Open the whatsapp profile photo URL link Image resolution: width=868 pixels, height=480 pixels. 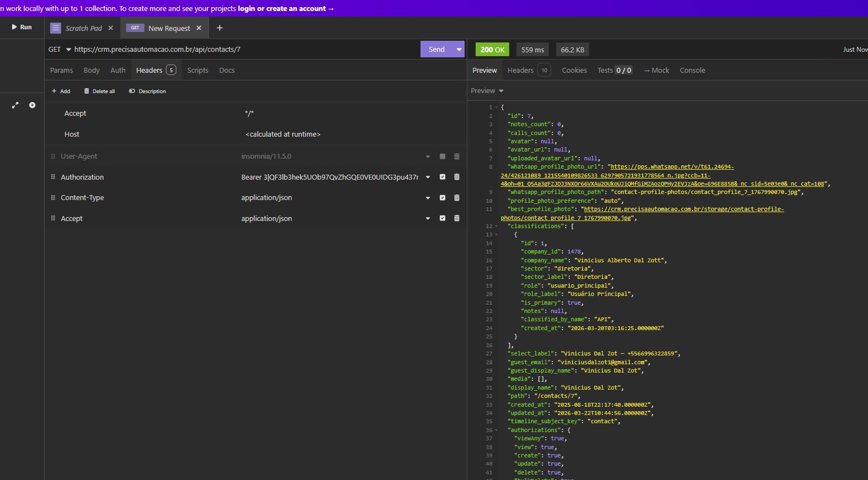pos(671,167)
